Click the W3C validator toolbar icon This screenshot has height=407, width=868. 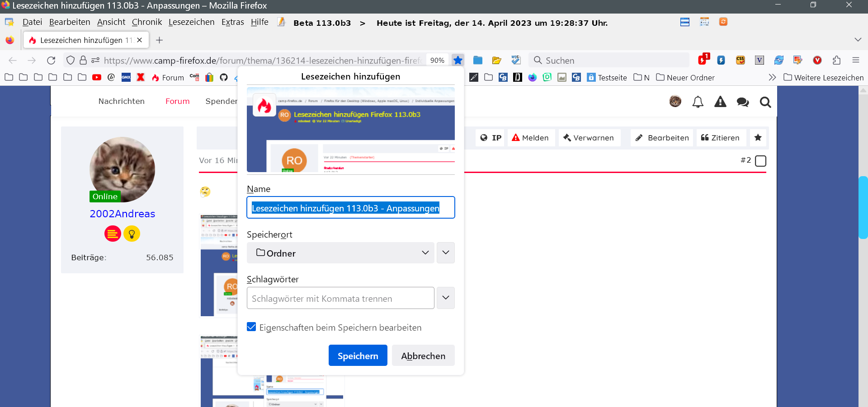pyautogui.click(x=516, y=60)
